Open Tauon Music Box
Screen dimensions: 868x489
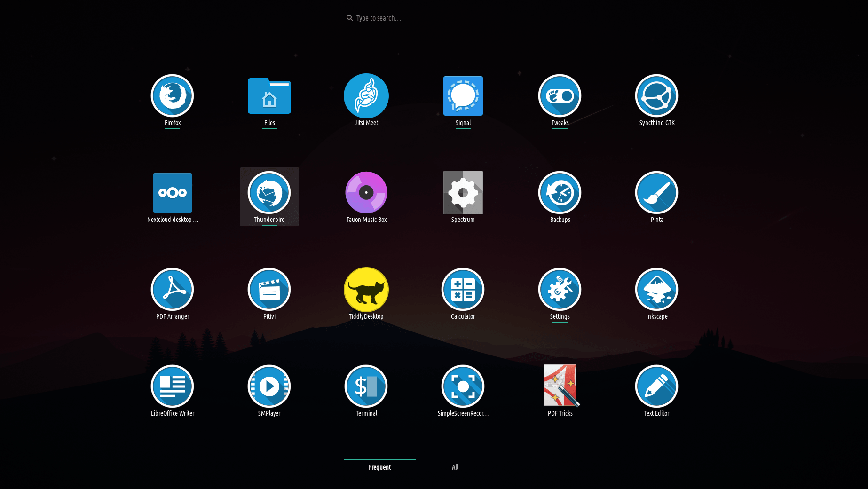pyautogui.click(x=366, y=193)
